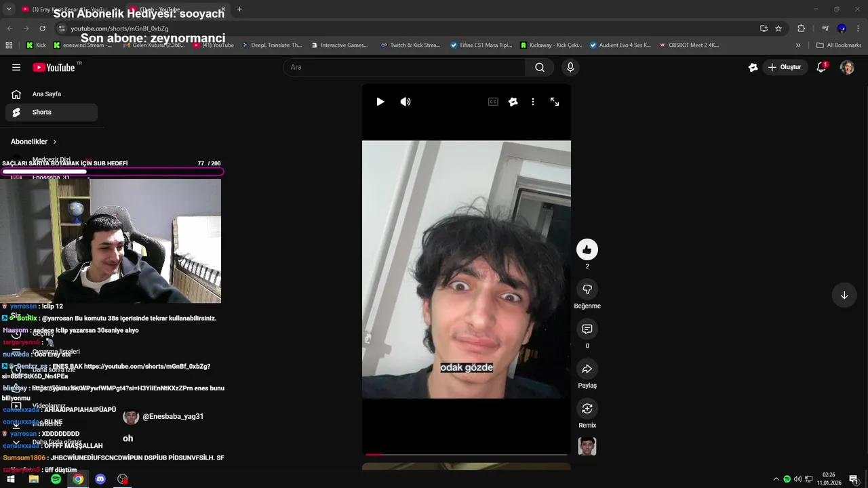Show hidden bookmarks overflow chevron
Viewport: 868px width, 488px height.
click(x=798, y=45)
